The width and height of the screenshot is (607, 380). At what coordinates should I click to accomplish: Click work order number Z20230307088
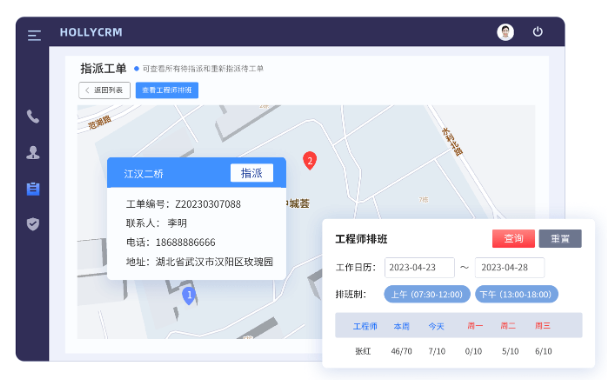(x=208, y=204)
